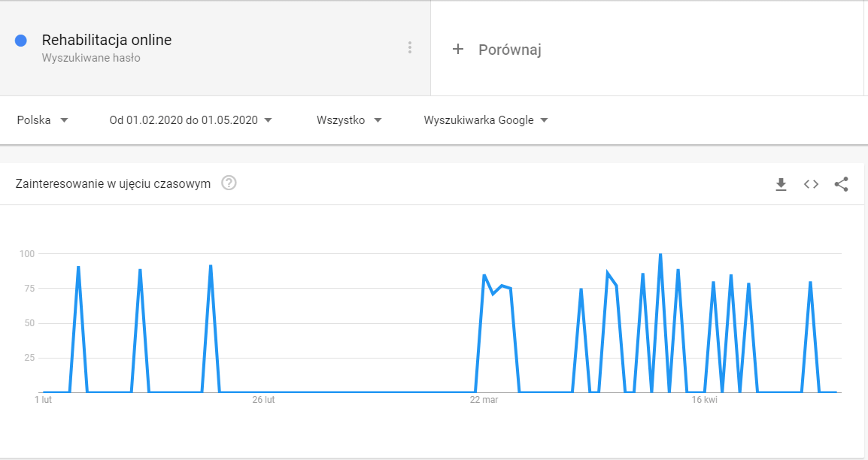This screenshot has height=460, width=868.
Task: Open the date range dropdown 01.02.2020–01.05.2020
Action: [190, 120]
